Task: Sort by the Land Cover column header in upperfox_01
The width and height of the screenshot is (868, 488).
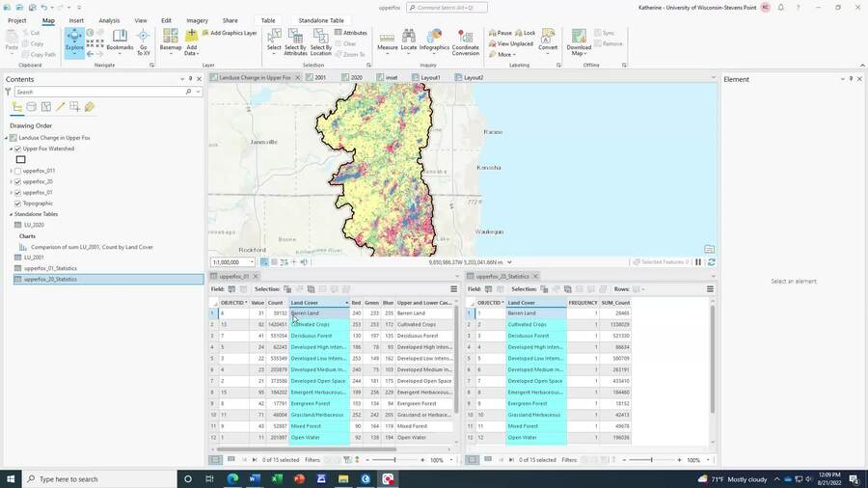Action: [319, 303]
